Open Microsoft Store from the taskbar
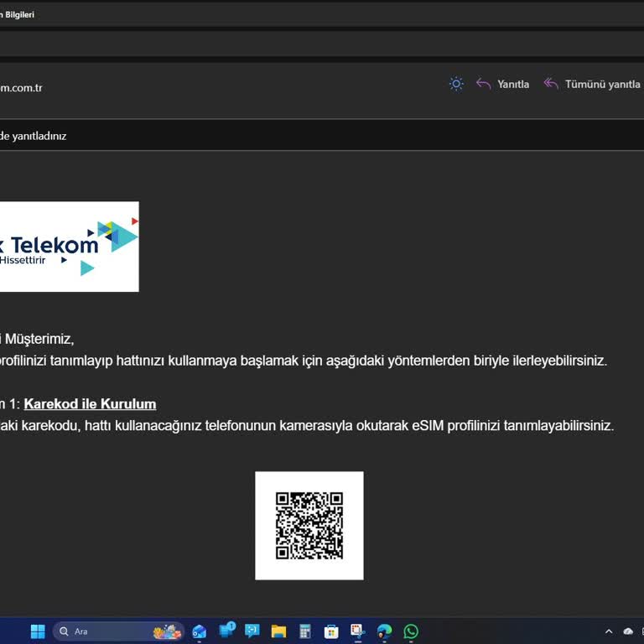This screenshot has height=644, width=644. (331, 631)
